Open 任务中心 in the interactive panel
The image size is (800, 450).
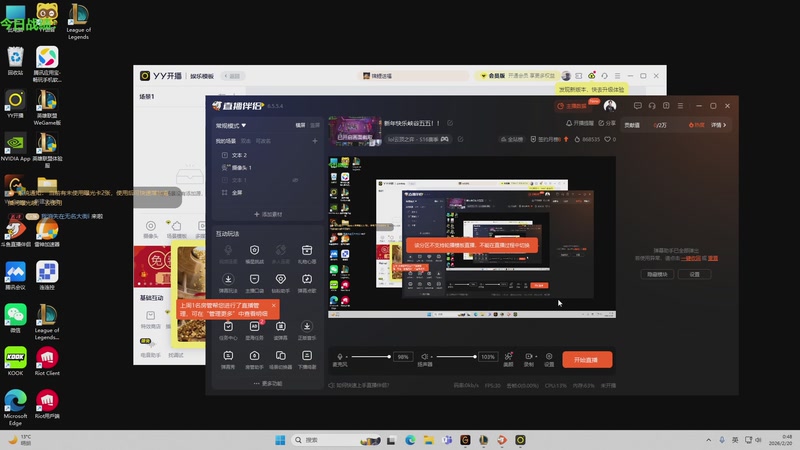(228, 327)
